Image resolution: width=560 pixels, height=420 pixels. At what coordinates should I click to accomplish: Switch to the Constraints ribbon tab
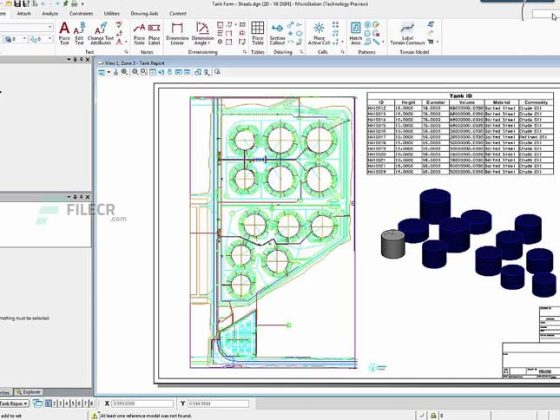[x=81, y=14]
